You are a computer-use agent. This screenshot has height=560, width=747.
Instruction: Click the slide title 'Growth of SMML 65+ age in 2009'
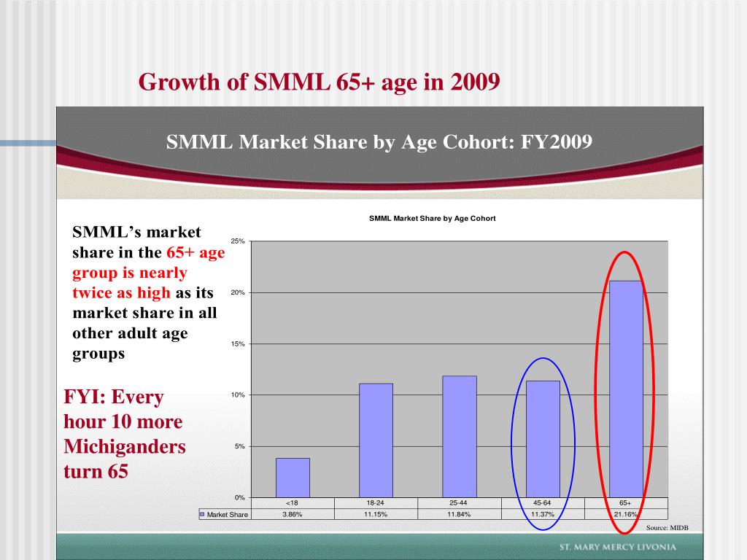point(320,82)
